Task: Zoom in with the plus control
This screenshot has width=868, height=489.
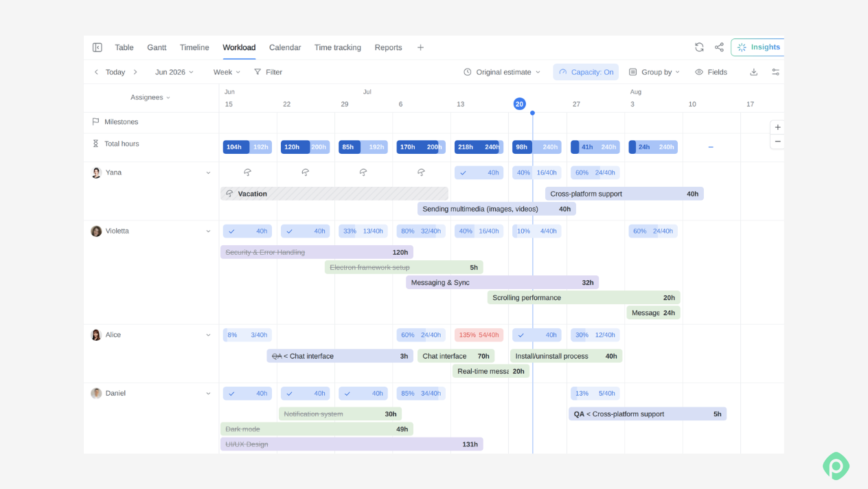Action: point(777,128)
